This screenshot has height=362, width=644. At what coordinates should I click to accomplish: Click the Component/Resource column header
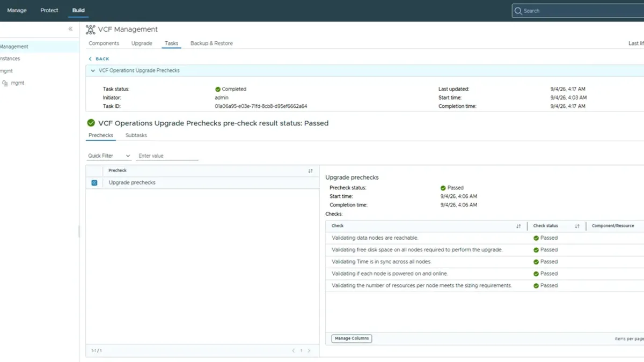coord(613,226)
